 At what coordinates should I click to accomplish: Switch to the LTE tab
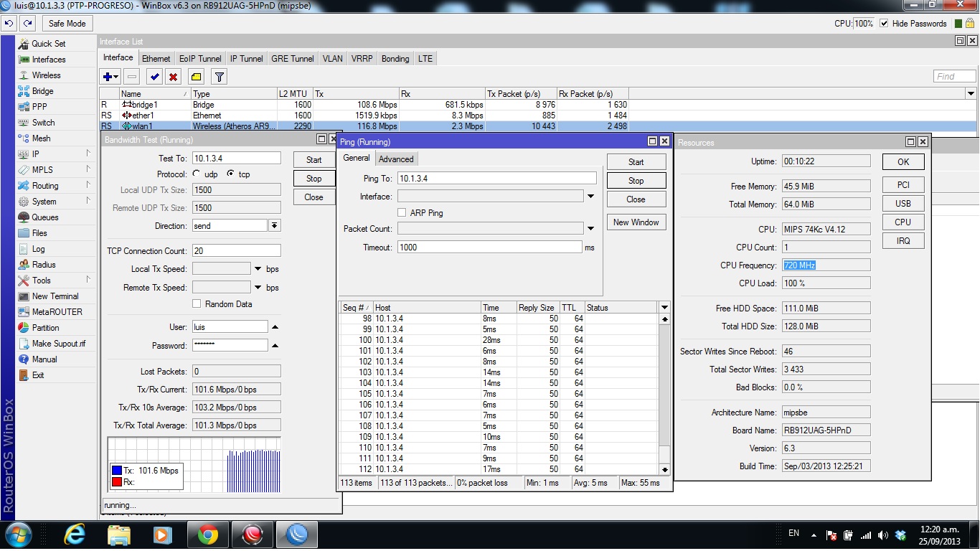click(x=425, y=59)
